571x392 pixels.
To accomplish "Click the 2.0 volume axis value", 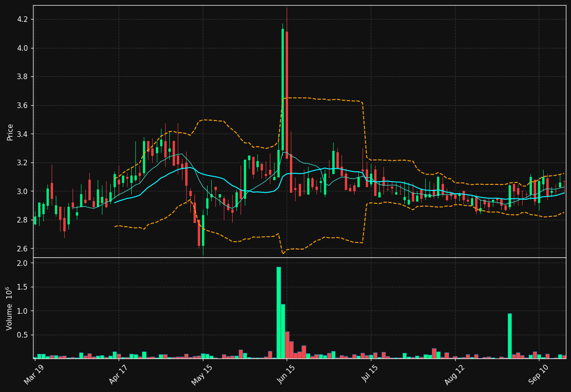I will coord(22,263).
